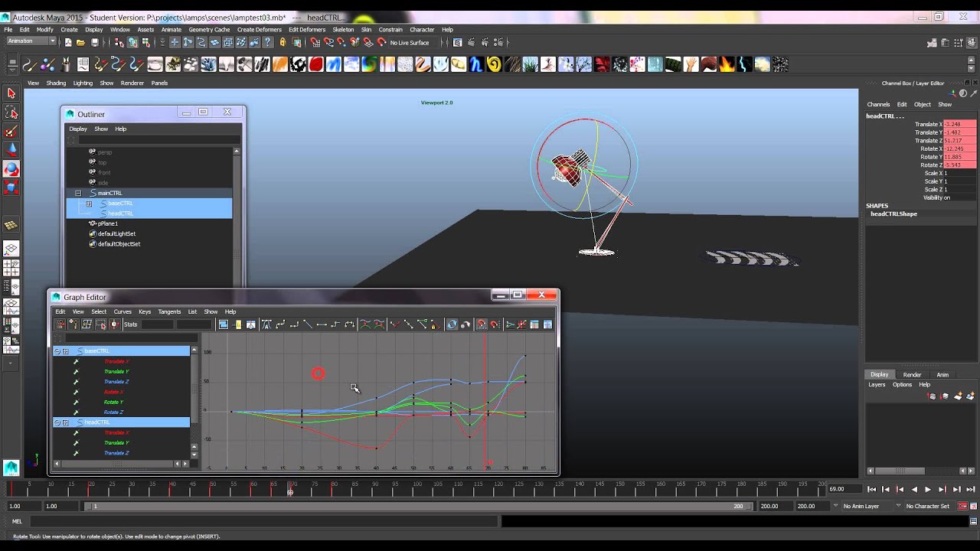The width and height of the screenshot is (980, 551).
Task: Open the No Character Set dropdown
Action: pos(898,506)
